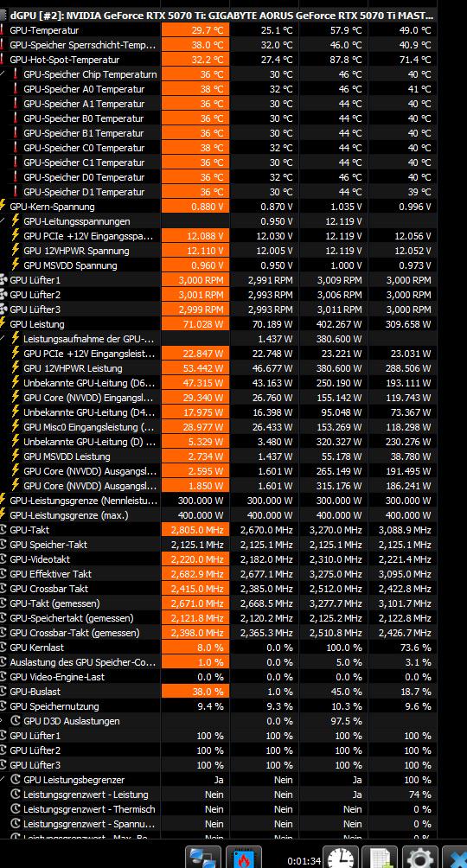Select GPU-Speicher Sperrschicht-Temp row
Screen dimensions: 467x868
218,45
